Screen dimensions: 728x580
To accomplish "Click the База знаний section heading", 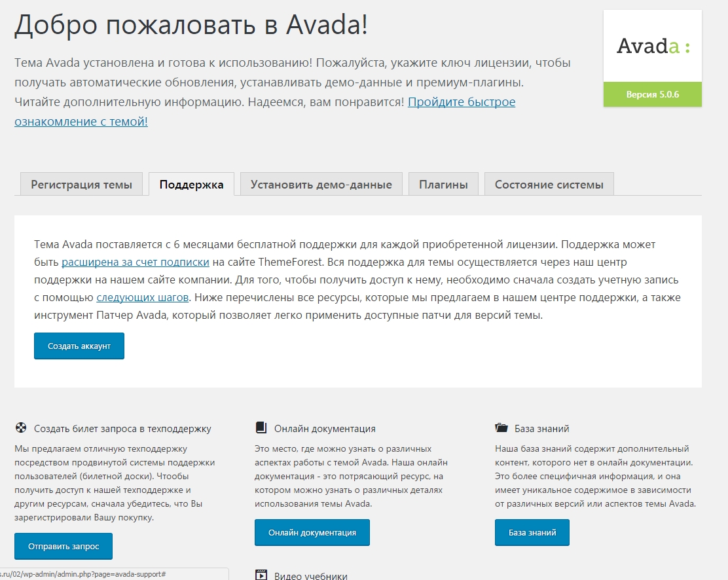I will pos(542,429).
